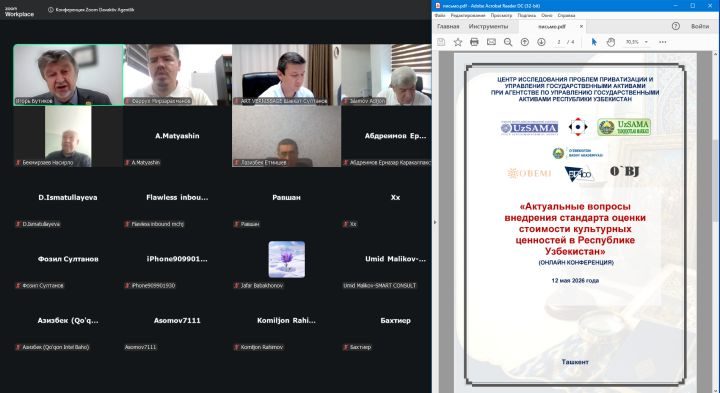The width and height of the screenshot is (720, 393).
Task: Open Acrobat help question mark icon
Action: click(x=675, y=26)
